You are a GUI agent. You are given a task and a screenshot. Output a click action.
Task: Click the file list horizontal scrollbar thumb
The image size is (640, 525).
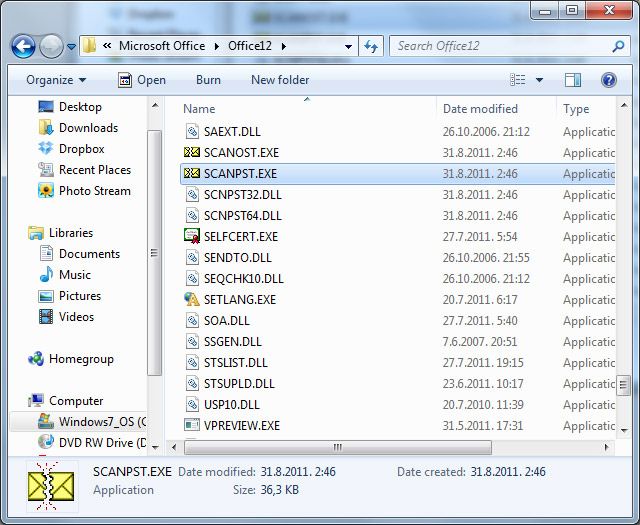[338, 447]
